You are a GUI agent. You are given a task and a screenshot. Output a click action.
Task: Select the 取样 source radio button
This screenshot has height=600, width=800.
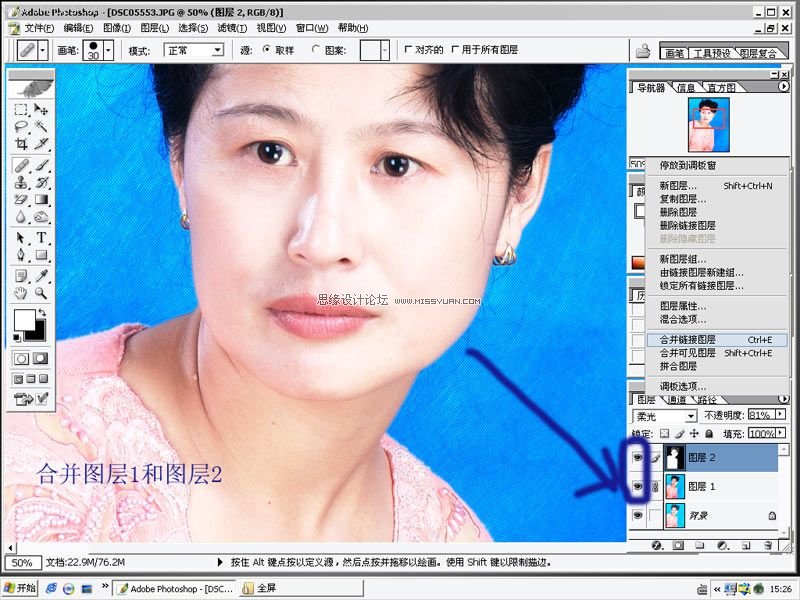(266, 49)
